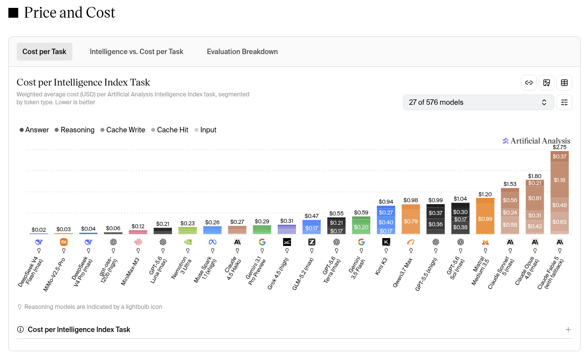Click the Qwen3.7 Max axis label
Image resolution: width=588 pixels, height=364 pixels.
(x=402, y=273)
